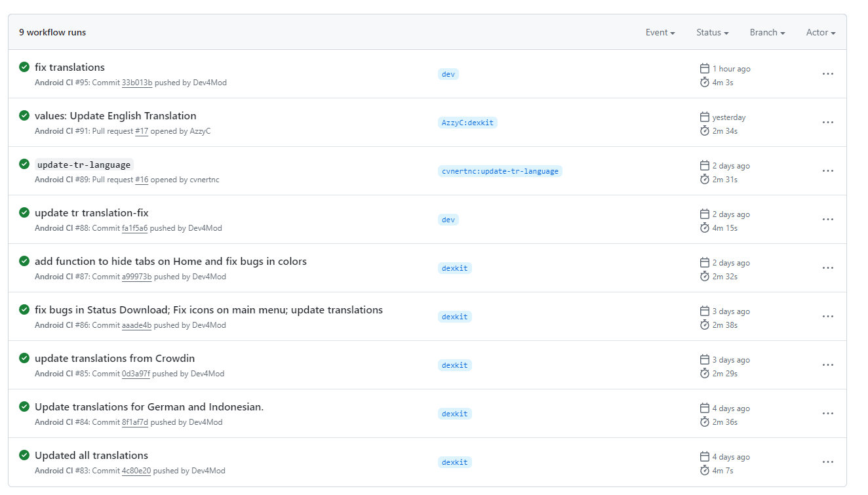The width and height of the screenshot is (868, 495).
Task: Click the success icon next to 'update translations from Crowdin'
Action: click(x=24, y=358)
